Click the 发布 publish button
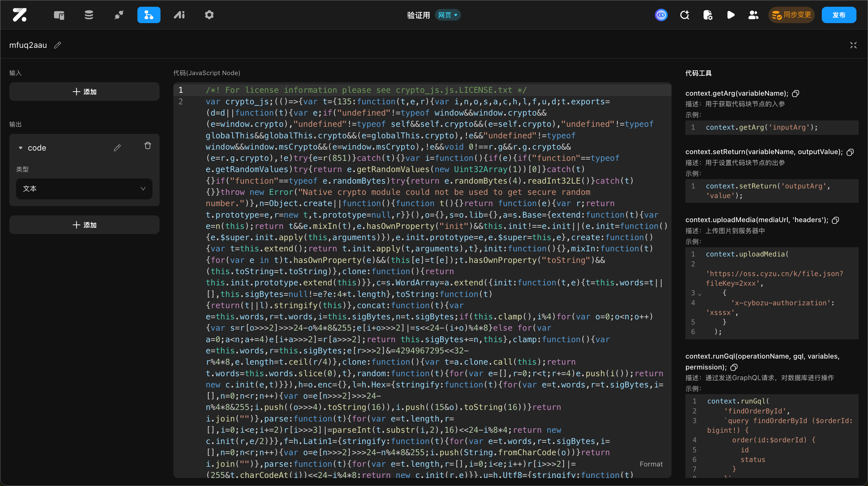Image resolution: width=868 pixels, height=486 pixels. click(x=839, y=15)
